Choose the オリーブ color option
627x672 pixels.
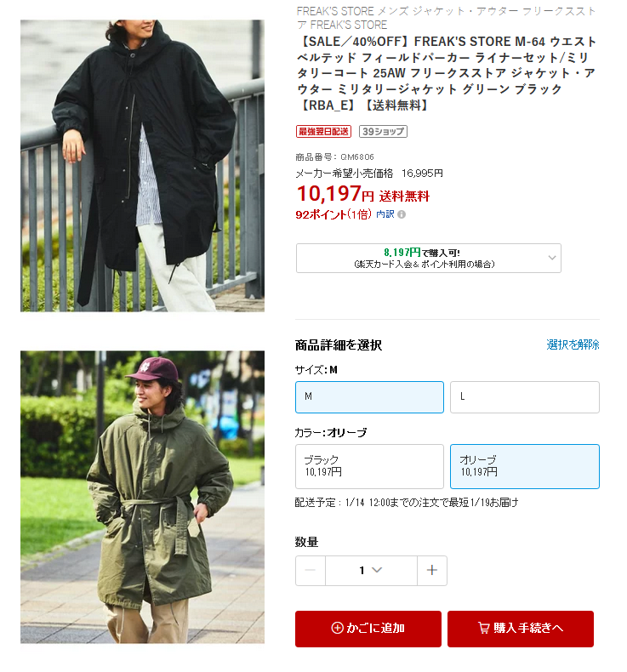coord(525,466)
